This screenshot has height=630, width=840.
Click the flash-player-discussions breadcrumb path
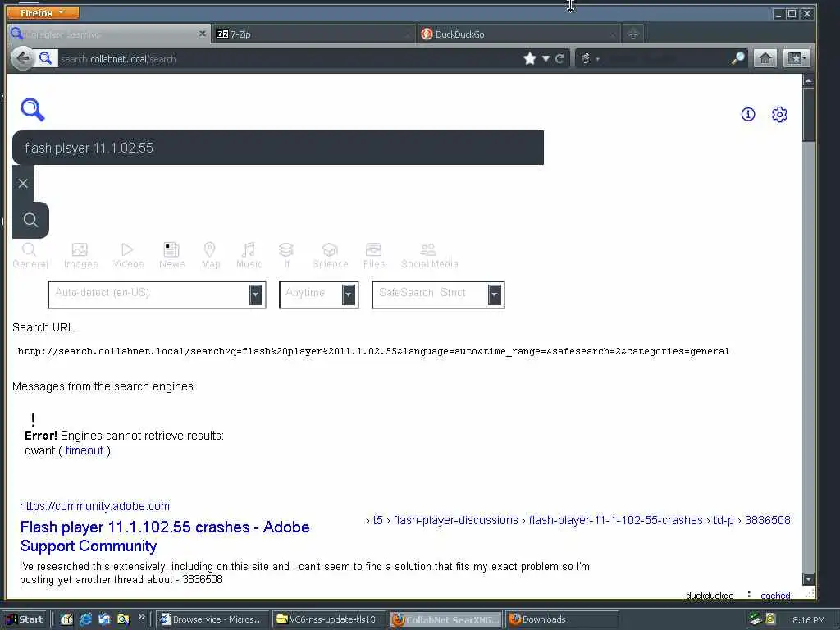tap(455, 520)
